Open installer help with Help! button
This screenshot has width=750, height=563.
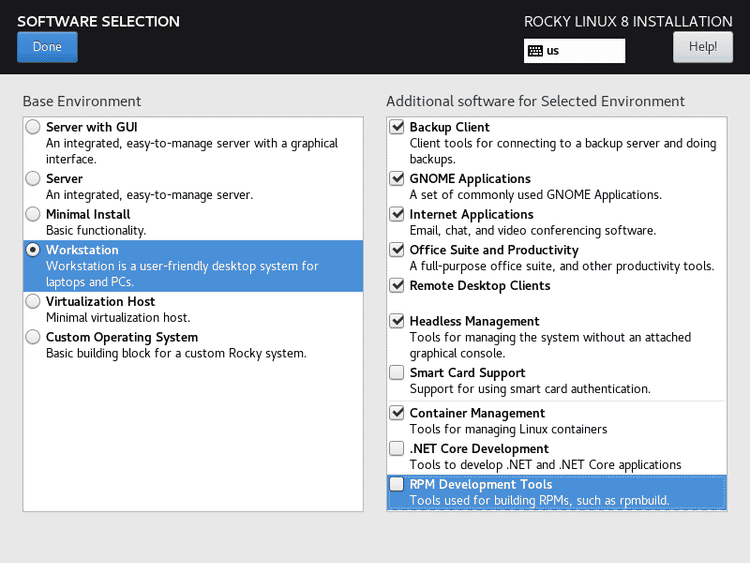coord(702,47)
